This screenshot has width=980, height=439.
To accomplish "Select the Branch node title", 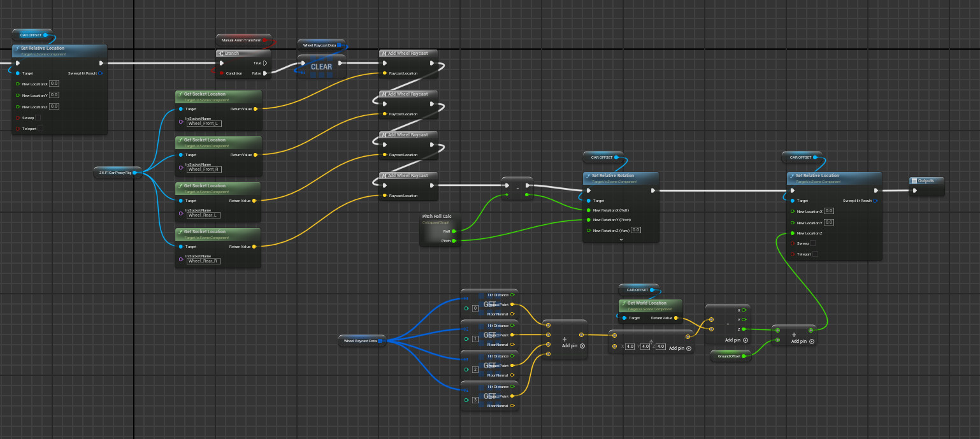I will [233, 53].
